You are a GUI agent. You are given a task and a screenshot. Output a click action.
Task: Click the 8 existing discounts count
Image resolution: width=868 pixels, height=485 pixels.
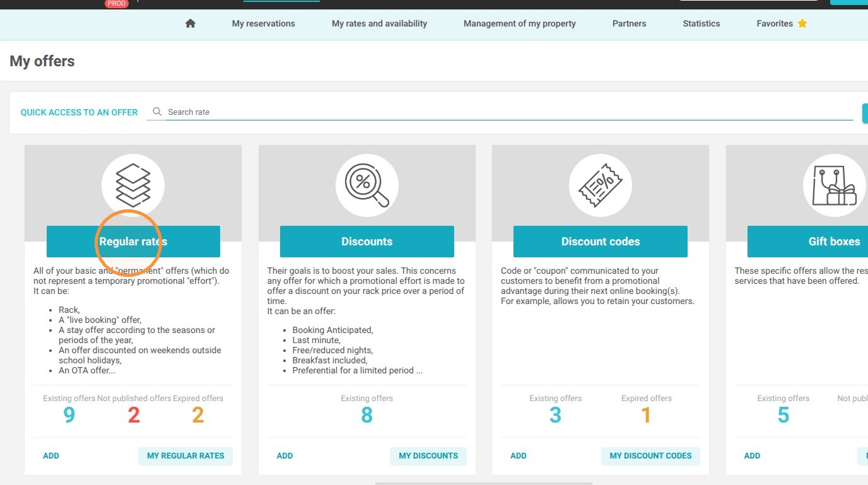point(367,415)
